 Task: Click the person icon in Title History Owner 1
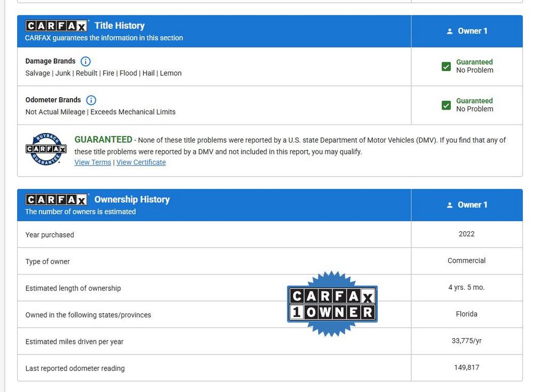(x=450, y=31)
